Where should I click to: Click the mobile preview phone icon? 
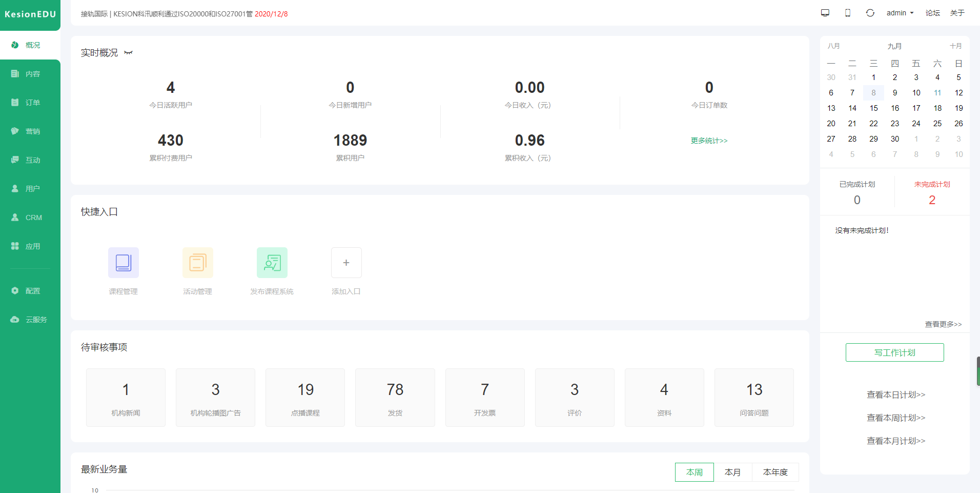pos(848,13)
